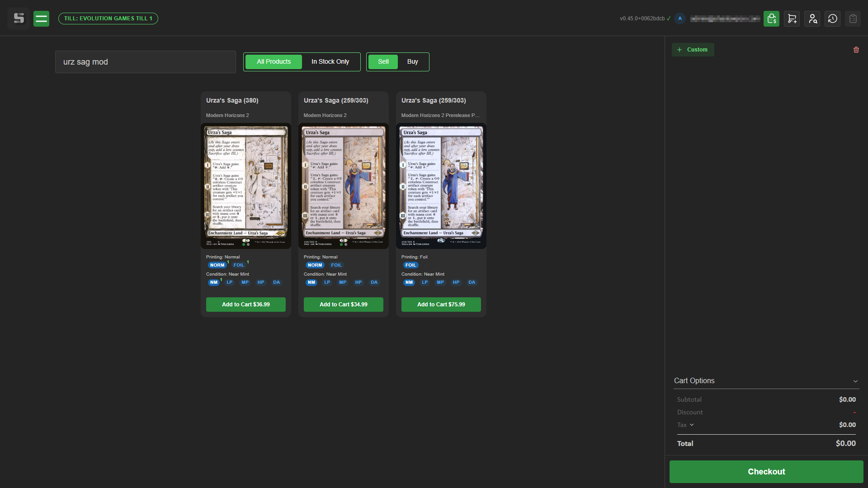Click the S logo icon
The image size is (868, 488).
tap(19, 19)
